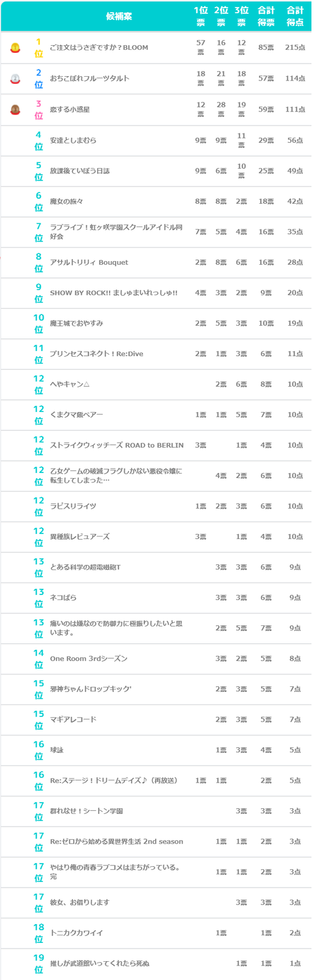315x980 pixels.
Task: Open 推しが武道館いってくれたら死ぬ entry
Action: click(x=100, y=963)
